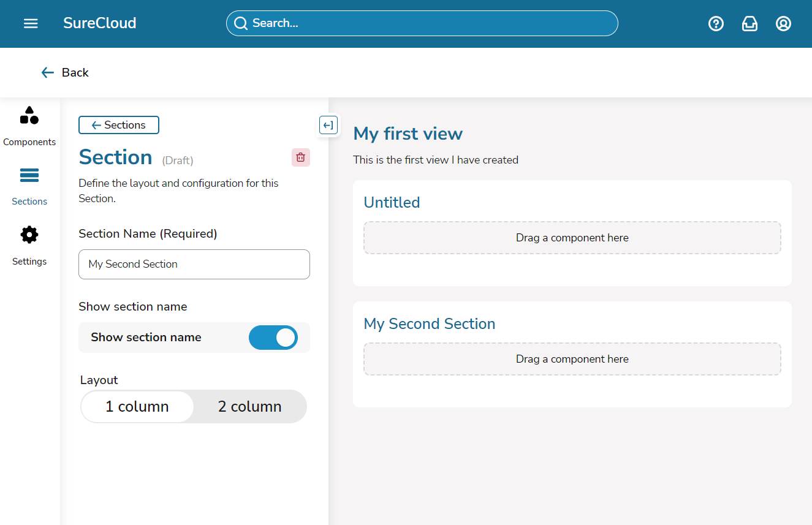Image resolution: width=812 pixels, height=525 pixels.
Task: Open the inbox icon in the top bar
Action: coord(749,23)
